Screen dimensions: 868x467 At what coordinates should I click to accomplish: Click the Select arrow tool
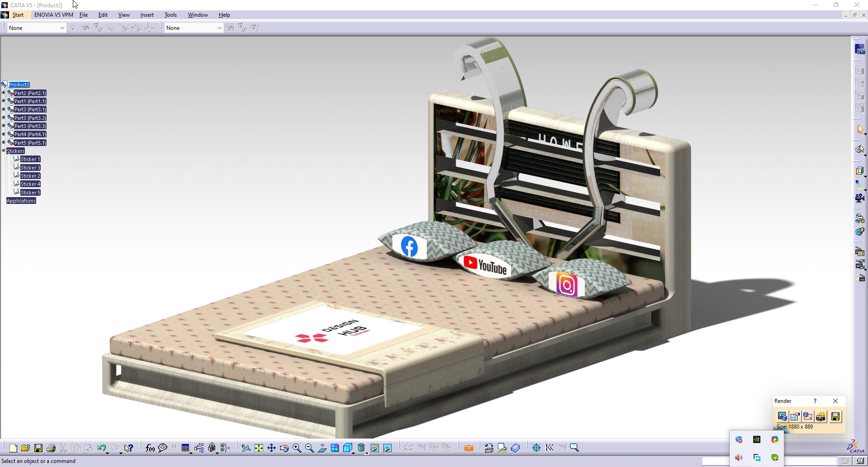(x=860, y=130)
